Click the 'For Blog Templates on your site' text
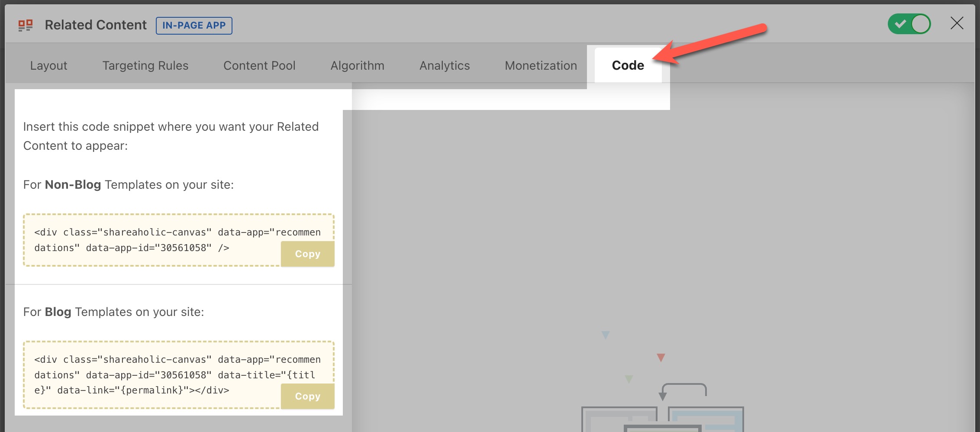The width and height of the screenshot is (980, 432). point(114,312)
